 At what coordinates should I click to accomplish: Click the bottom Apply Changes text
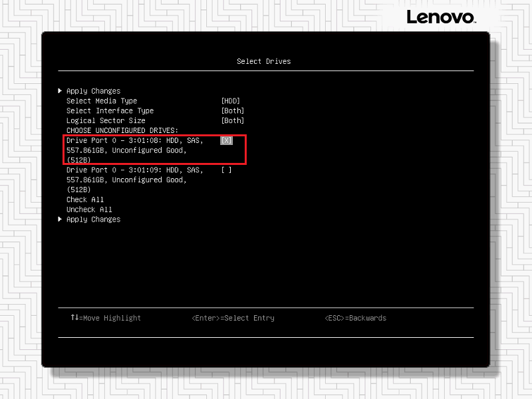click(93, 219)
